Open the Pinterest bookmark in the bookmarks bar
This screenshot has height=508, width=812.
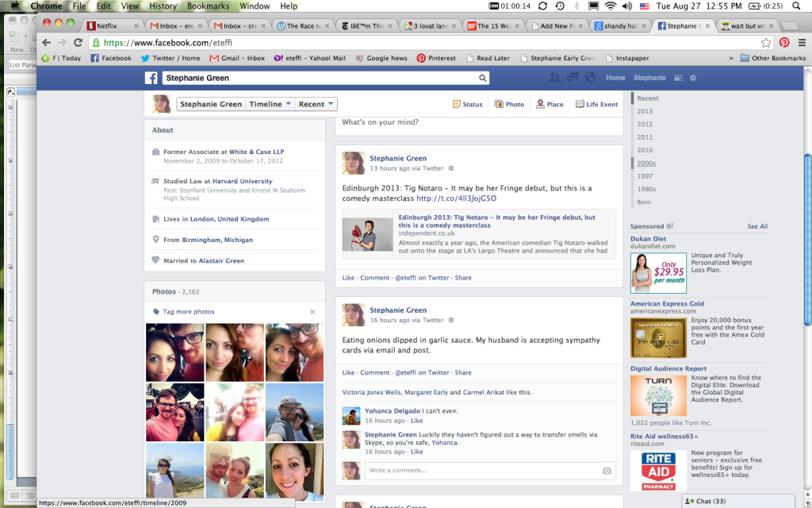(x=436, y=58)
